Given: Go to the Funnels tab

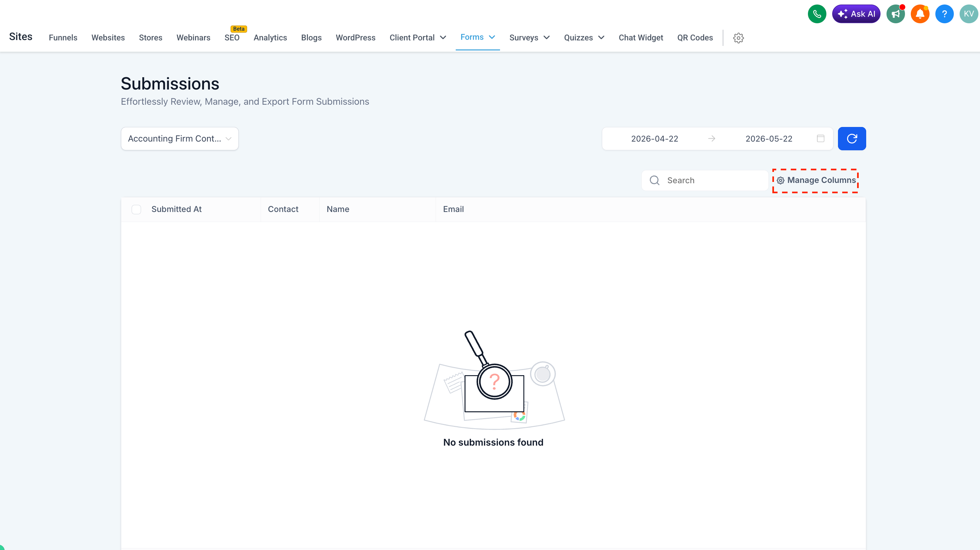Looking at the screenshot, I should 63,37.
